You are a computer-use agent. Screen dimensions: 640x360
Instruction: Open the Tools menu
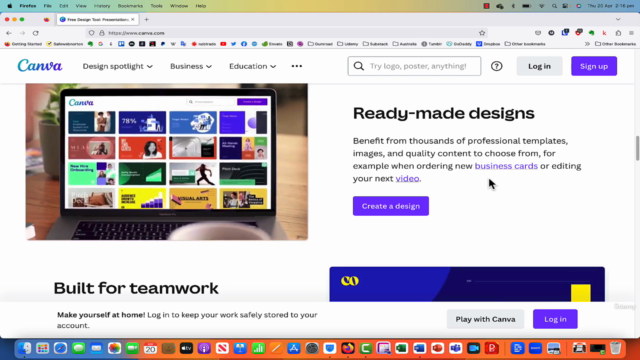tap(156, 6)
